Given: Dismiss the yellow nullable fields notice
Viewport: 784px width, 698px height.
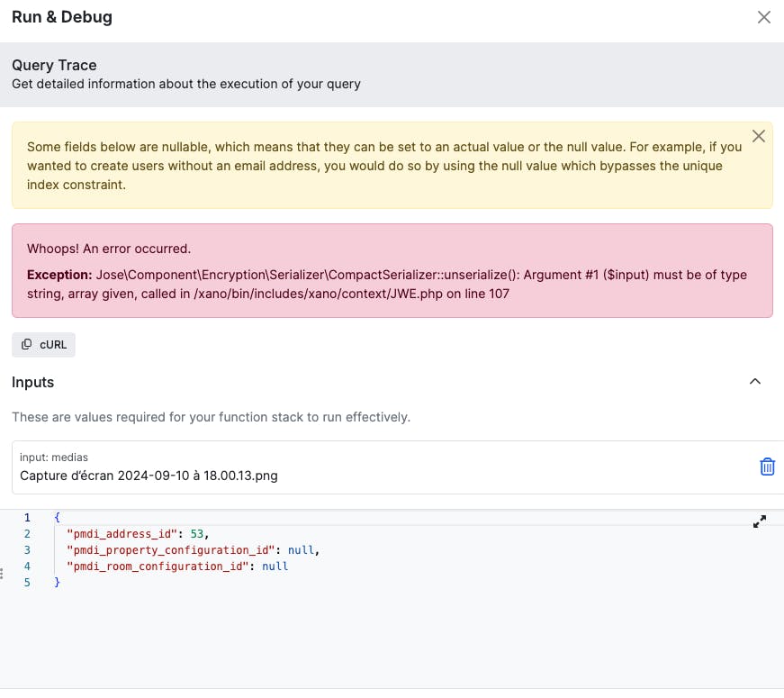Looking at the screenshot, I should point(758,136).
